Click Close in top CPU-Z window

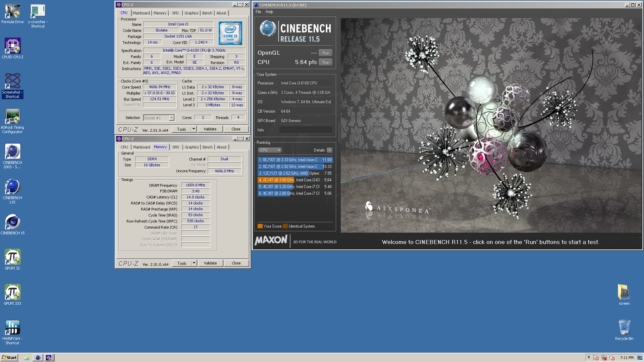[x=236, y=129]
